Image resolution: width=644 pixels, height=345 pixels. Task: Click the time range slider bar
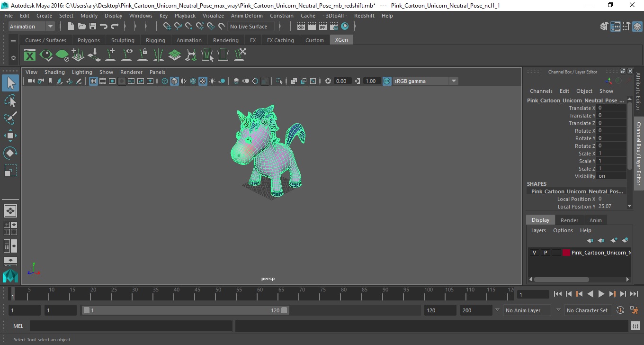185,310
